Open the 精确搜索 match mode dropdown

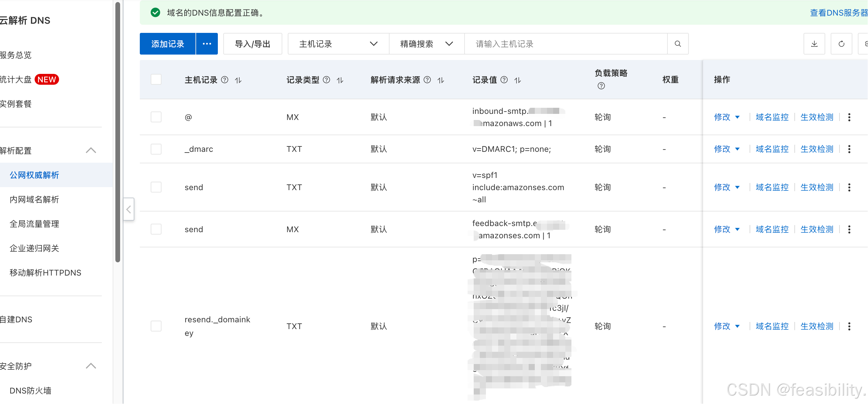426,44
